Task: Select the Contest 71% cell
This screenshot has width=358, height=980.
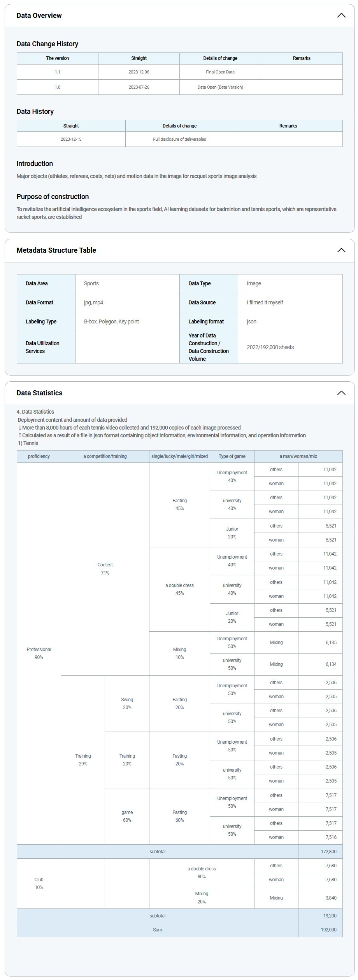Action: pos(105,569)
